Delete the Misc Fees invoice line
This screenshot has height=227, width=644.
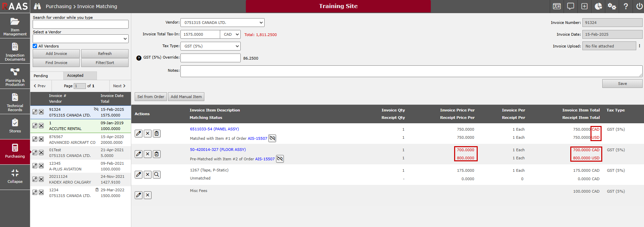pos(147,195)
